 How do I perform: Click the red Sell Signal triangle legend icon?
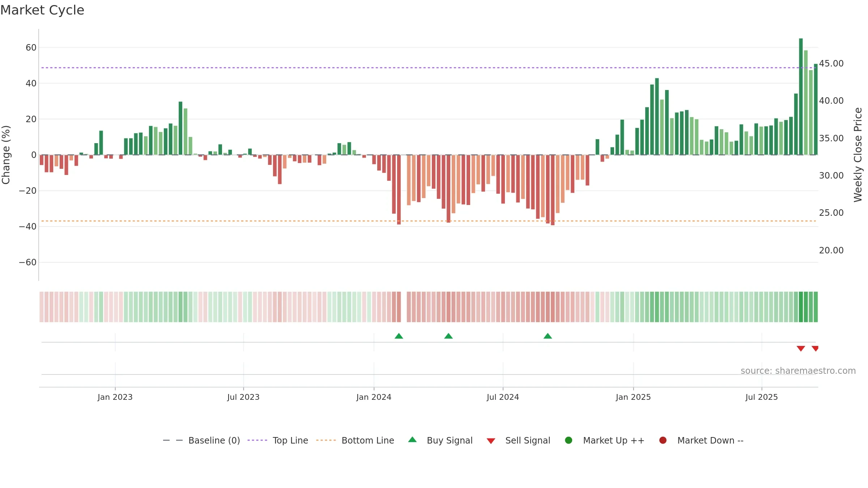point(491,441)
